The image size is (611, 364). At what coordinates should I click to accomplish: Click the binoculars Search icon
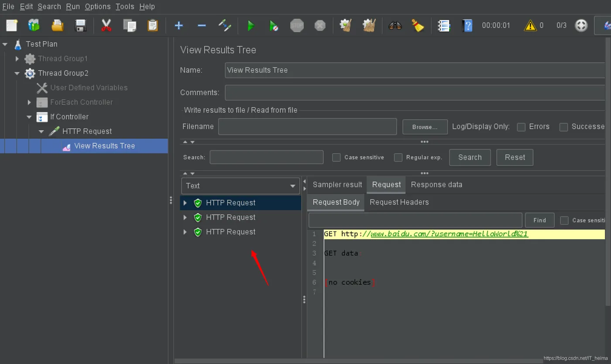click(x=395, y=26)
